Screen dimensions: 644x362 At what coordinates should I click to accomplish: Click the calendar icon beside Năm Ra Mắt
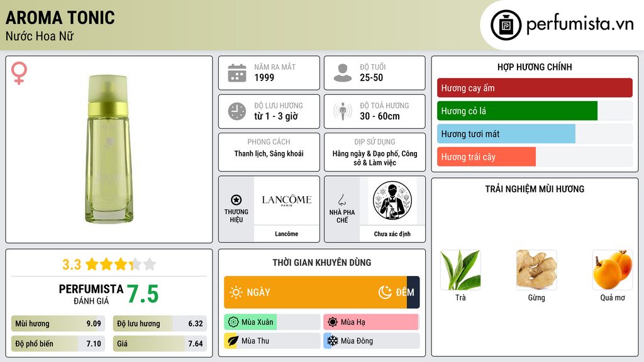[237, 73]
